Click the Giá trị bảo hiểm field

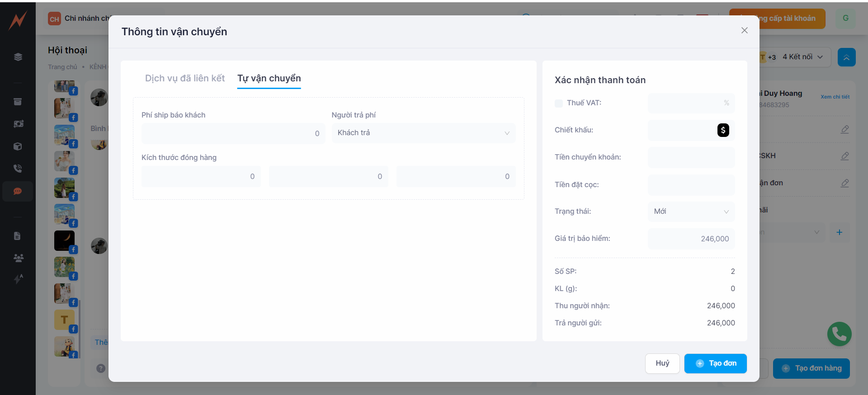tap(691, 239)
